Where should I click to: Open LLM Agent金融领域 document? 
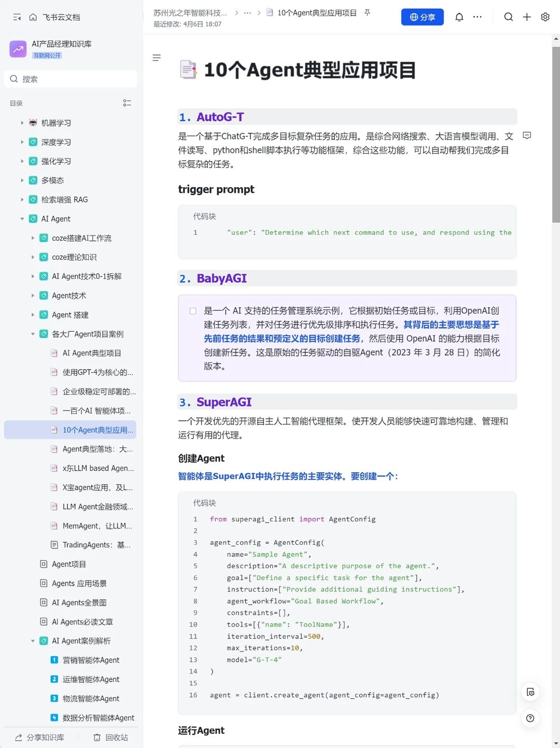point(97,506)
